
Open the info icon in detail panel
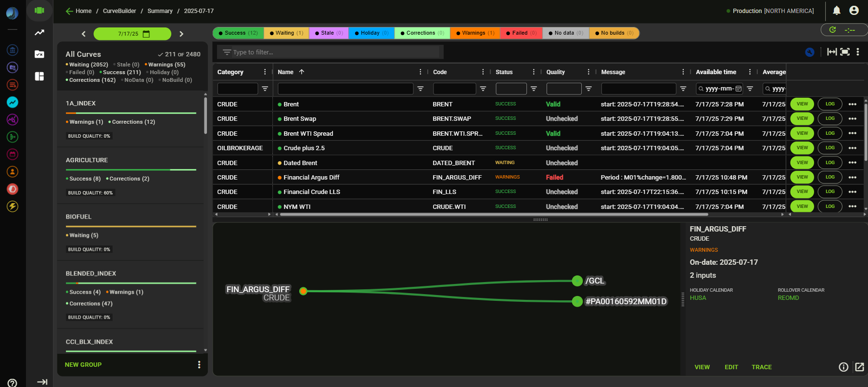(x=843, y=367)
